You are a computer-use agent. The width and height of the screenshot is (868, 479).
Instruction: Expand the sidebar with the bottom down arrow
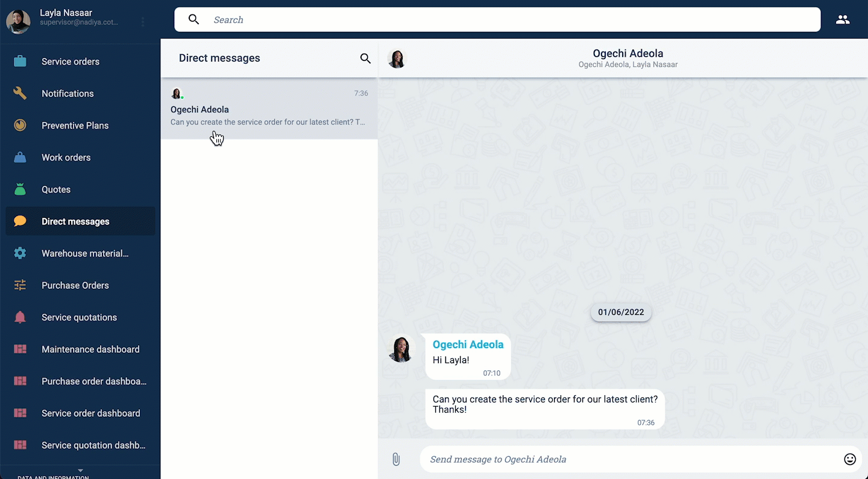click(80, 471)
